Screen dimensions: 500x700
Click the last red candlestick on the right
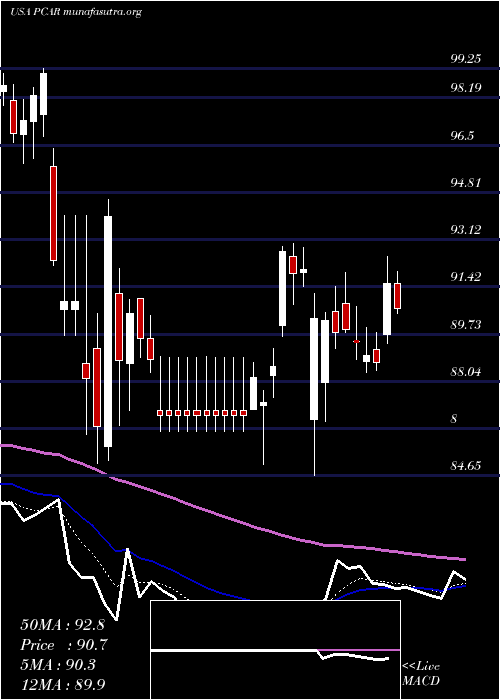[397, 295]
